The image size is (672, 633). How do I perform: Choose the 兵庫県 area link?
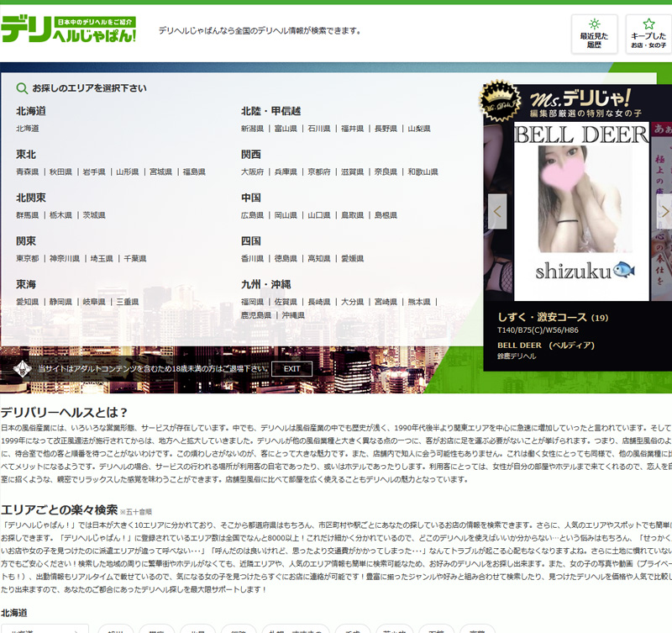coord(286,172)
